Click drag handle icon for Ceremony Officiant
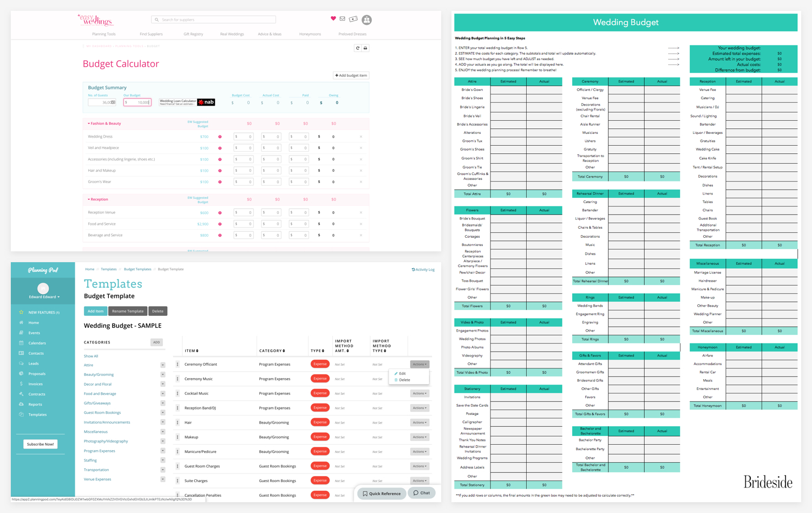 tap(178, 364)
